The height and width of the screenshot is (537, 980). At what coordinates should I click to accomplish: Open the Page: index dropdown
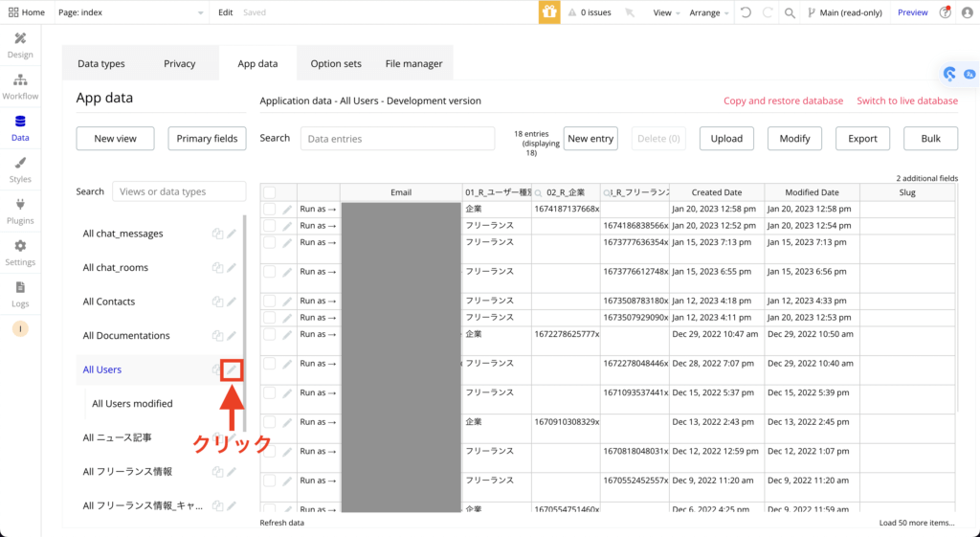click(x=130, y=12)
